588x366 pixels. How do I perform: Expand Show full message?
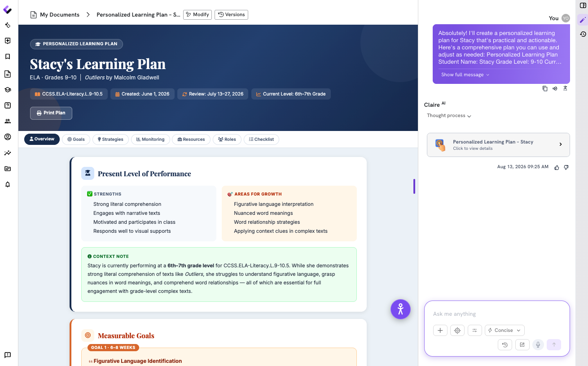pos(465,75)
